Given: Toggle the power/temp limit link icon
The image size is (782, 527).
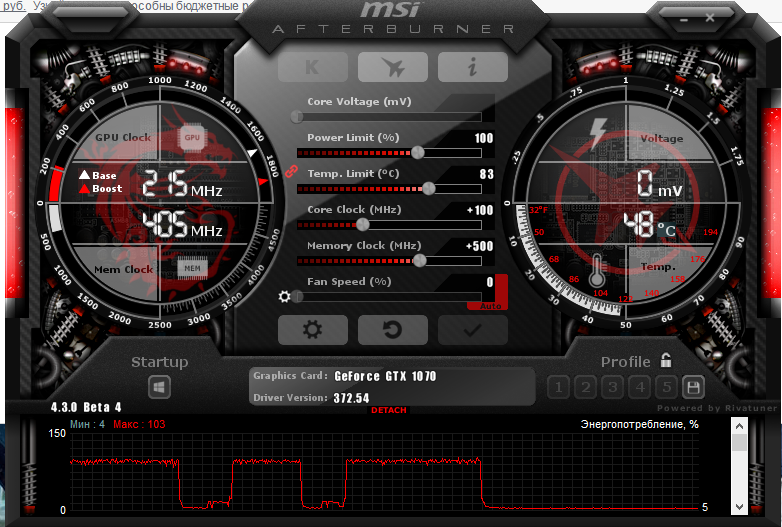Looking at the screenshot, I should pos(291,172).
